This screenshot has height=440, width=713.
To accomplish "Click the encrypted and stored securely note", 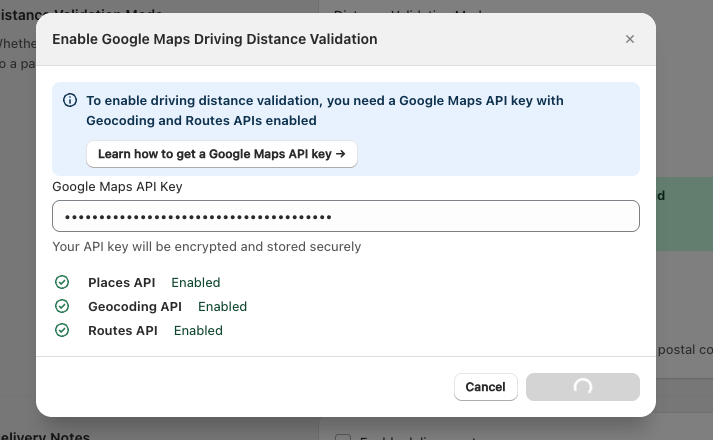I will 206,247.
